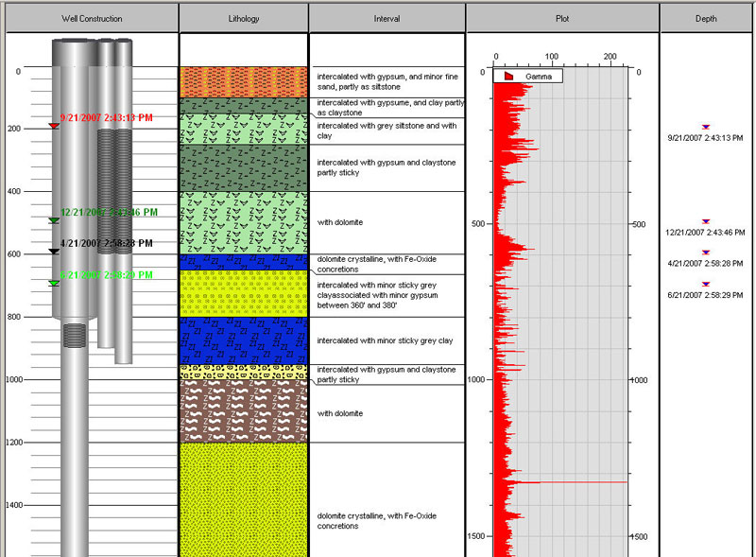Click the small lower screen near 850
This screenshot has height=557, width=756.
click(75, 336)
